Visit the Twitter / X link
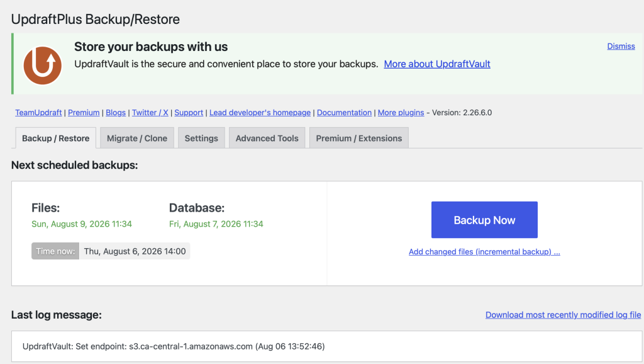 coord(150,113)
